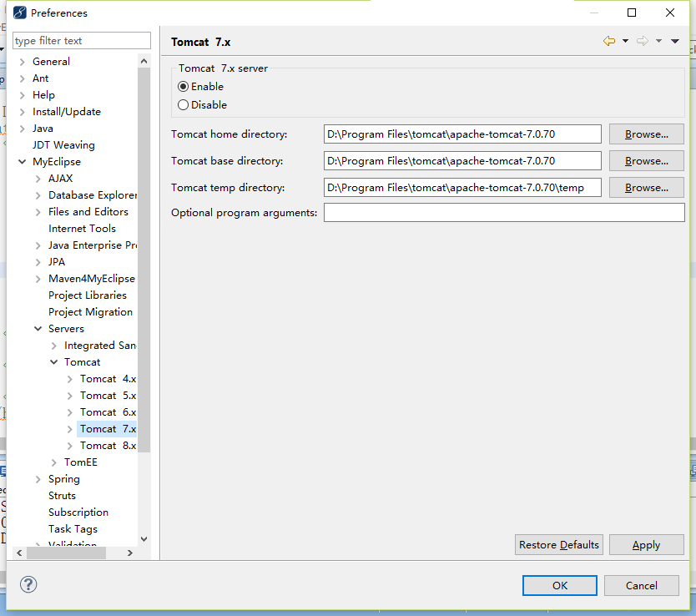Browse for Tomcat temp directory
Viewport: 696px width, 616px height.
click(x=646, y=188)
